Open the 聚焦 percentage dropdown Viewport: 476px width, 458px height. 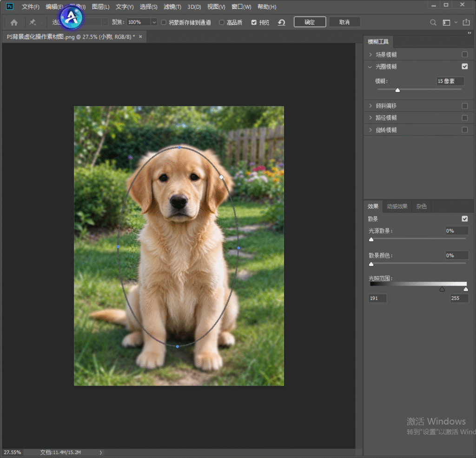pos(154,22)
